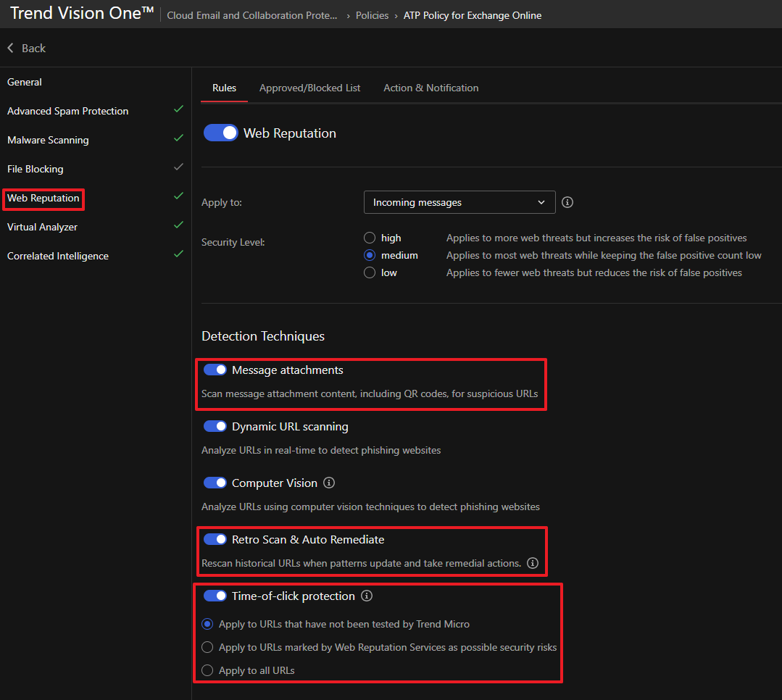Image resolution: width=782 pixels, height=700 pixels.
Task: Toggle Dynamic URL scanning off
Action: (215, 426)
